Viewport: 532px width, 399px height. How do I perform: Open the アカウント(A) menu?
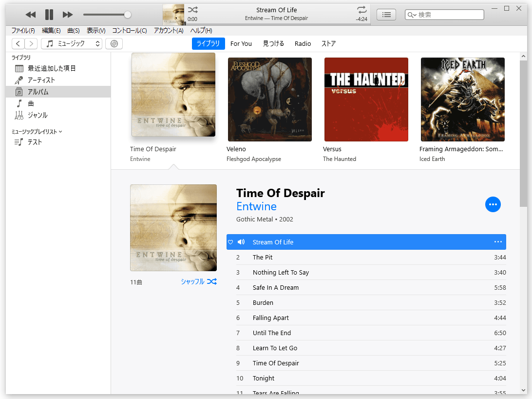click(168, 31)
